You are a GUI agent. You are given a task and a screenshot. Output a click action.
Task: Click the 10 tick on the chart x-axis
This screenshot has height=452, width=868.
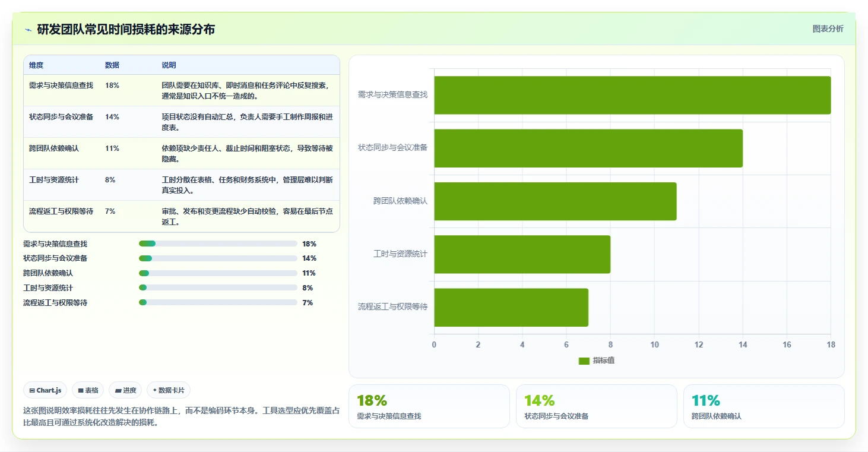pyautogui.click(x=654, y=344)
